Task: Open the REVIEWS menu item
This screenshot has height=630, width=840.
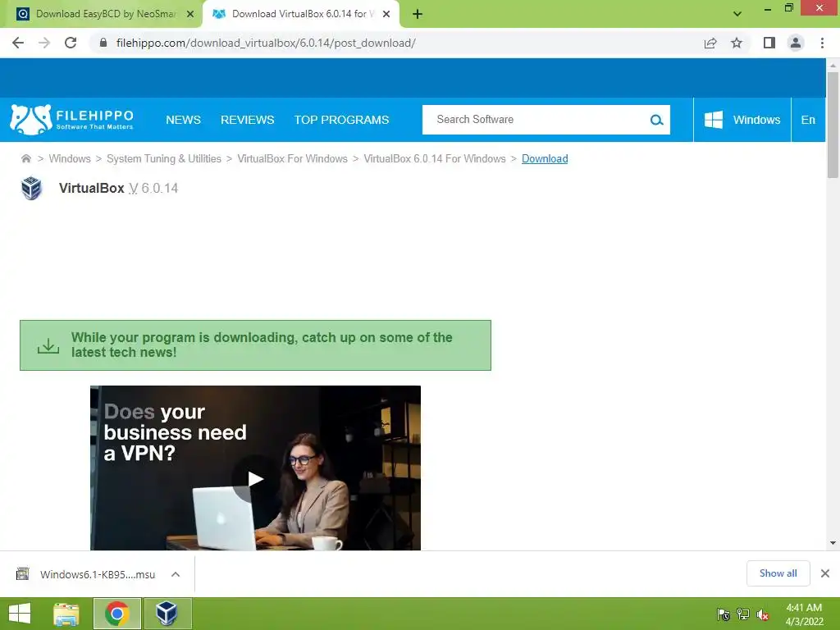Action: 248,120
